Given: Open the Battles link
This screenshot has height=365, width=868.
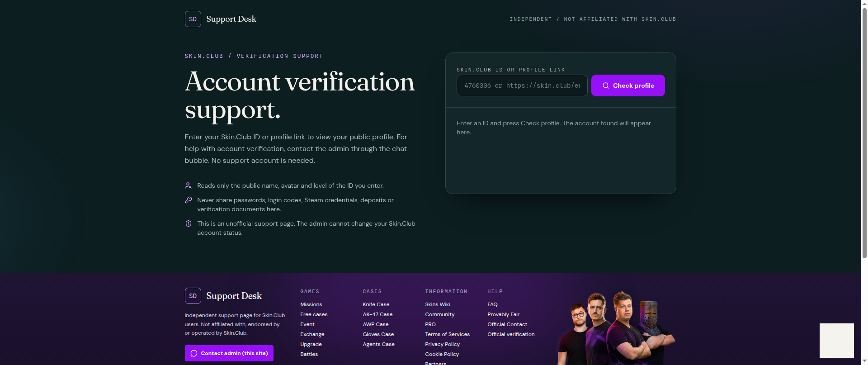Looking at the screenshot, I should (309, 354).
